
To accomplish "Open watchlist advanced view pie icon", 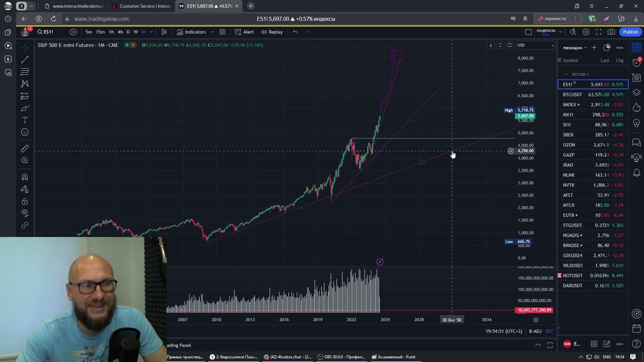I will pos(607,48).
